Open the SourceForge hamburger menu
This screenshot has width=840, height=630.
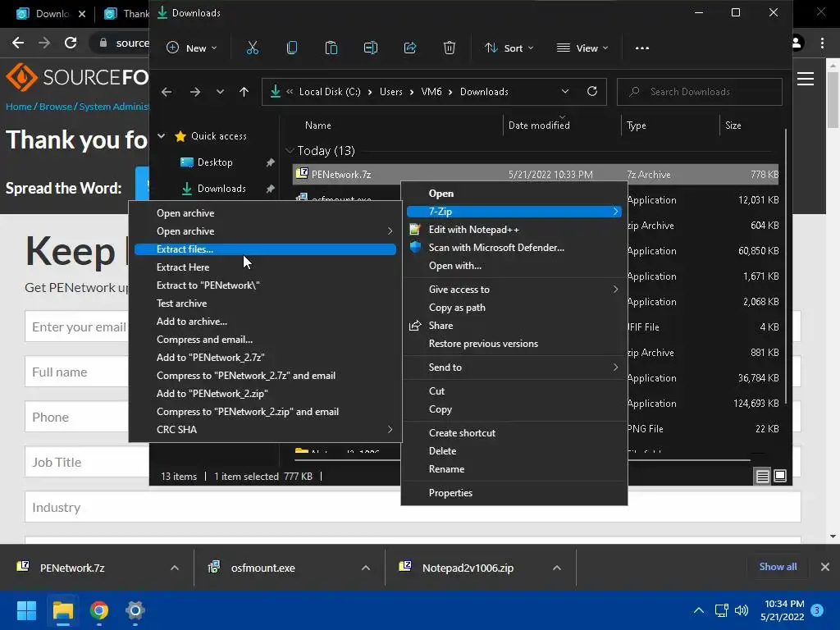(x=806, y=79)
